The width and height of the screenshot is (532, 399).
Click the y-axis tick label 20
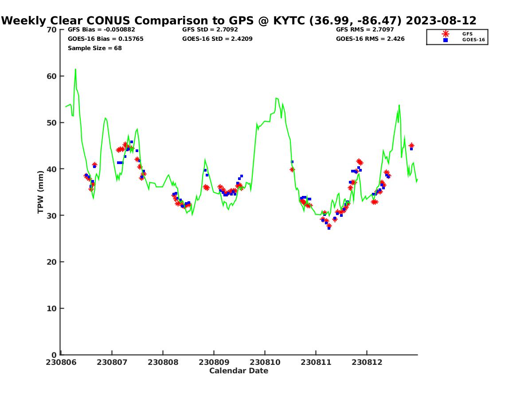coord(52,262)
